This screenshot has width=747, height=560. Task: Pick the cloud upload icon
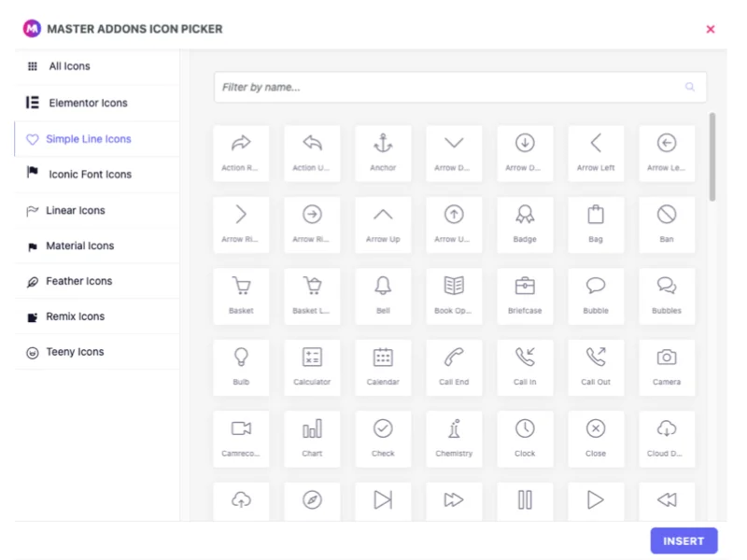241,501
